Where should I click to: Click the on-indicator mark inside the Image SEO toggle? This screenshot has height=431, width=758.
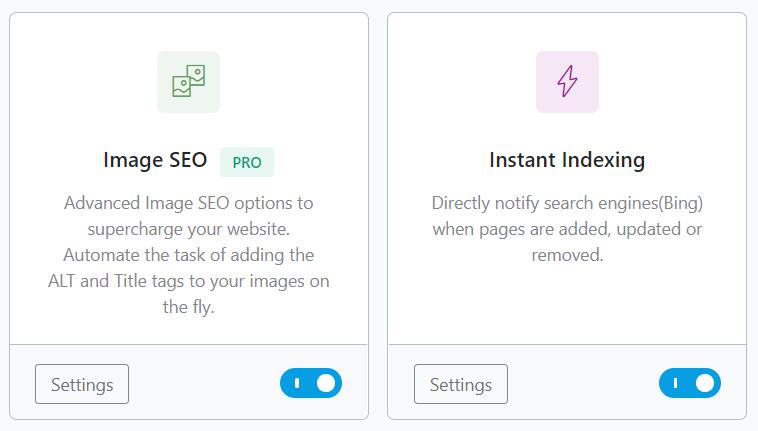tap(297, 383)
